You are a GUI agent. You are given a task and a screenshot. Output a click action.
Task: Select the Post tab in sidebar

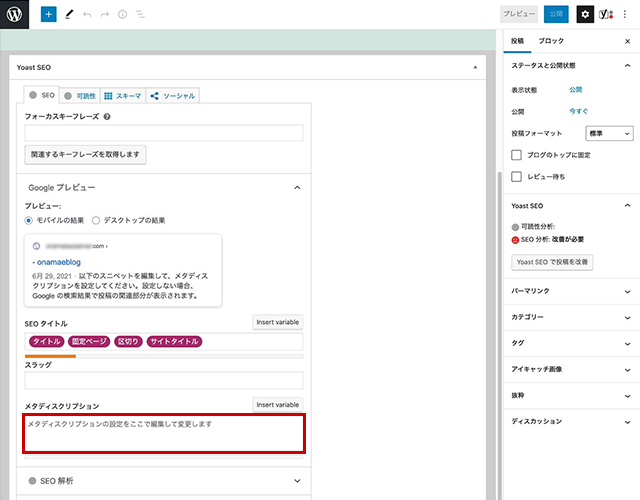pos(517,41)
